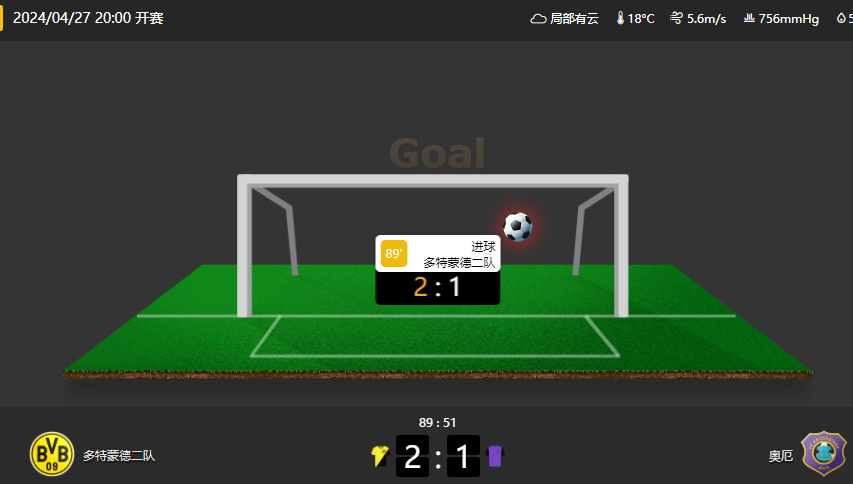
Task: Click the glowing soccer ball
Action: coord(518,227)
